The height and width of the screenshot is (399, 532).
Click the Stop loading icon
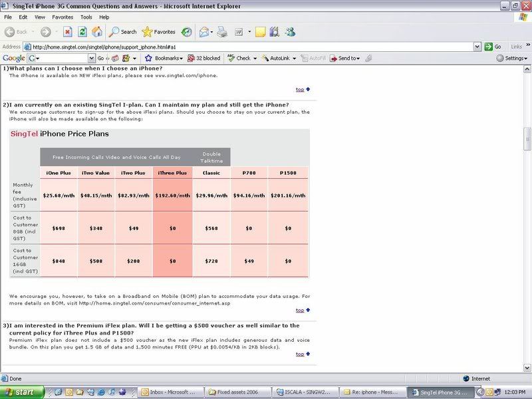point(68,31)
